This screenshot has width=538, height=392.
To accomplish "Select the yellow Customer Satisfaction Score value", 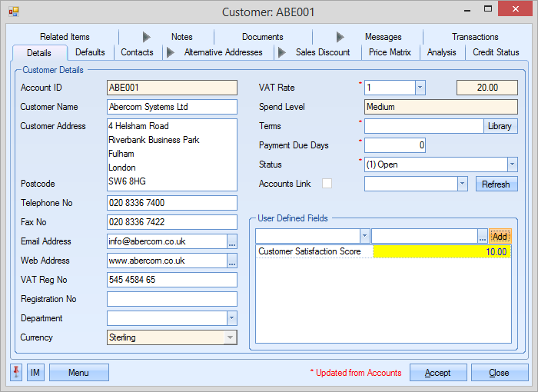I will (x=441, y=252).
